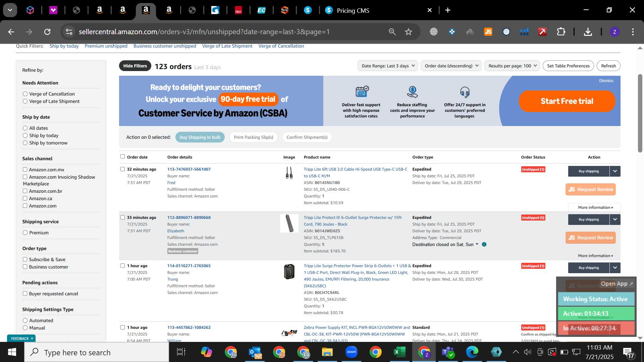
Task: Check the Business customer order type box
Action: pos(25,267)
